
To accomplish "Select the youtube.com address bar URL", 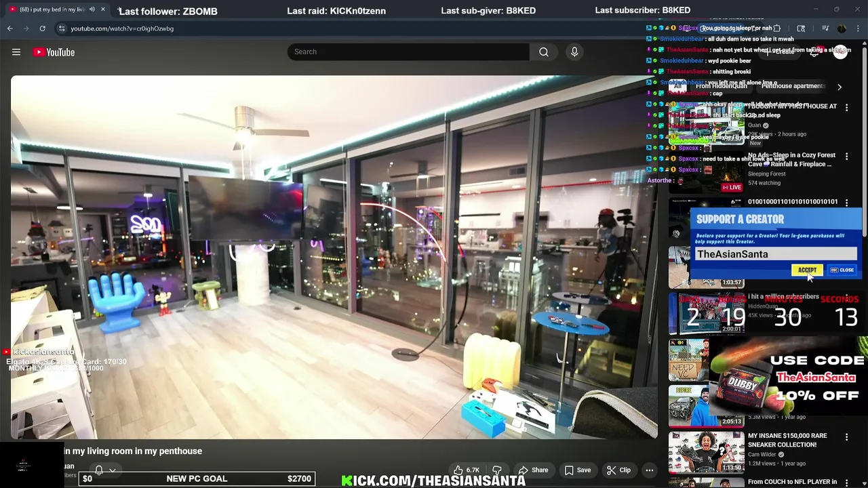I will pyautogui.click(x=122, y=28).
